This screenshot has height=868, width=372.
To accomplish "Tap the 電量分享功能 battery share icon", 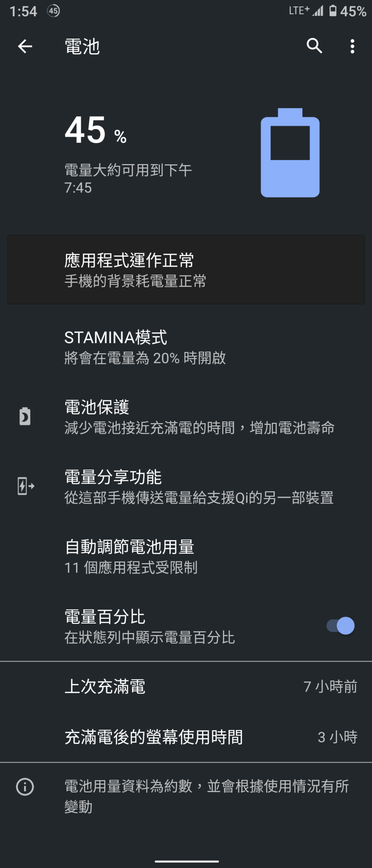I will pos(26,486).
